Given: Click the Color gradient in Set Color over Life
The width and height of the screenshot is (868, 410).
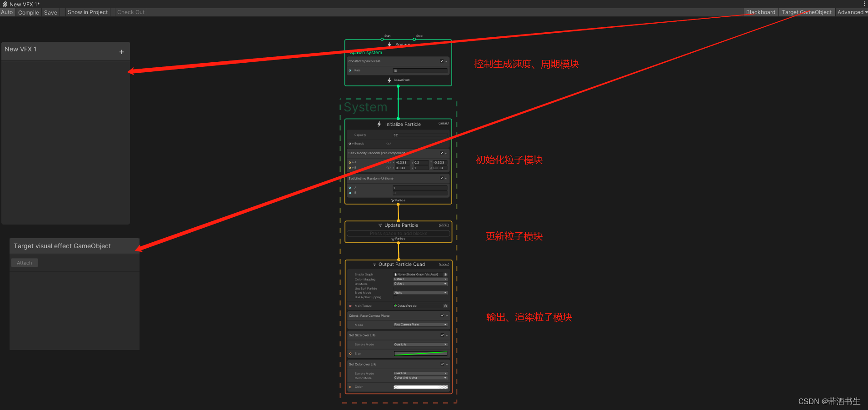Looking at the screenshot, I should [420, 386].
